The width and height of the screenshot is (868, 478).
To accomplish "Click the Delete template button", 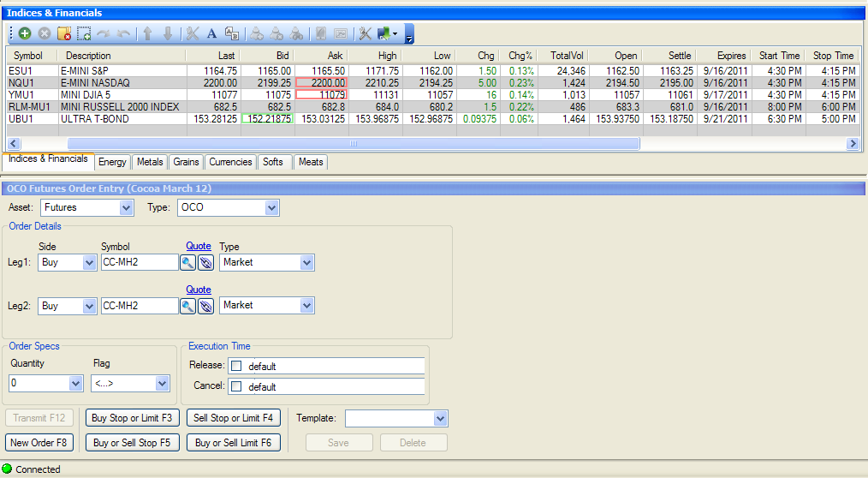I will [413, 443].
